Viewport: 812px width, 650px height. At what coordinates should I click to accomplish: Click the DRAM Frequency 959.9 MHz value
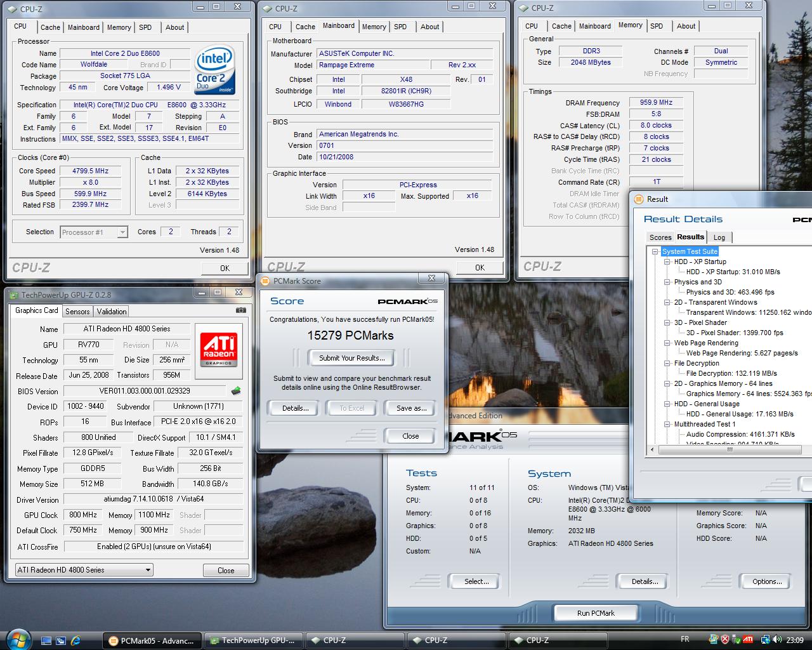[x=656, y=102]
